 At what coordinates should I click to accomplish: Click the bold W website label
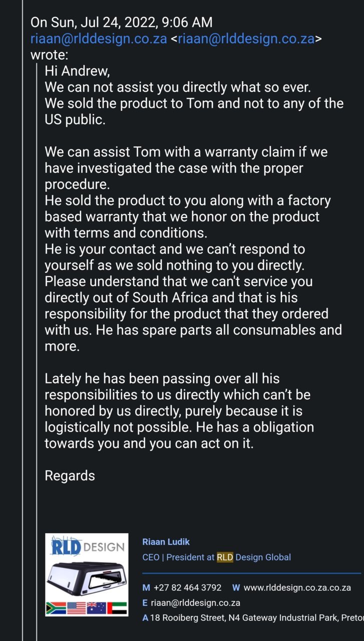(236, 588)
